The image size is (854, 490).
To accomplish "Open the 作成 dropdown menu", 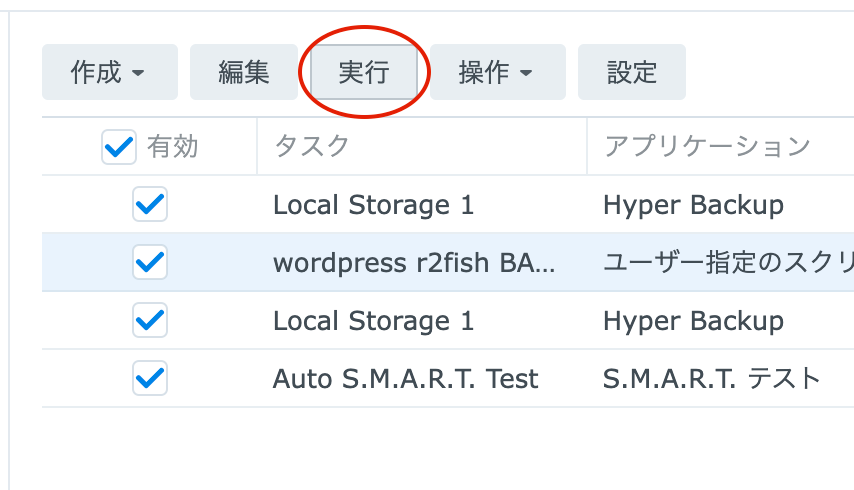I will (x=109, y=72).
